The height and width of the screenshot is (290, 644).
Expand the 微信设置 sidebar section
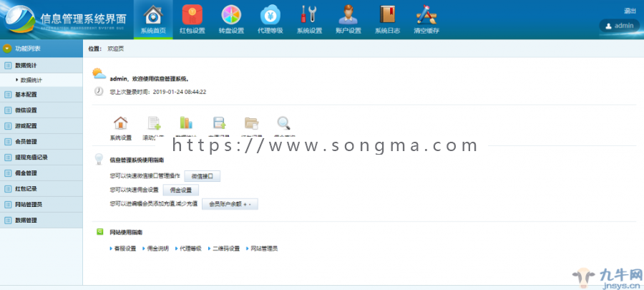(41, 110)
